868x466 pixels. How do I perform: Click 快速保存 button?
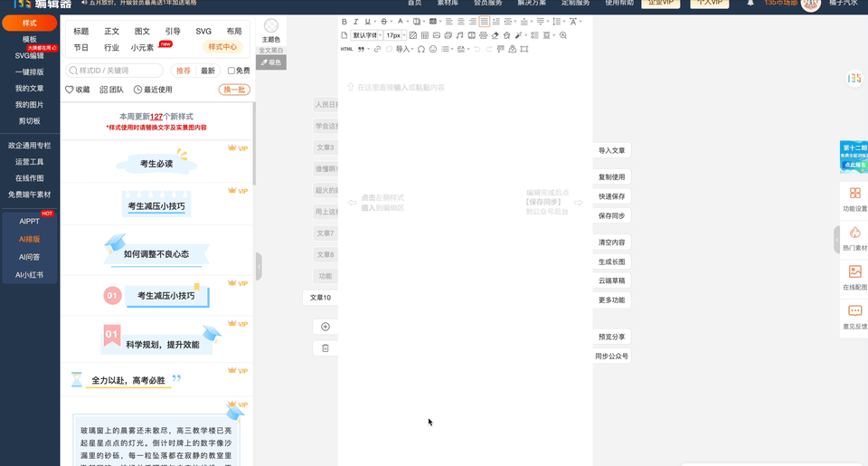(612, 196)
